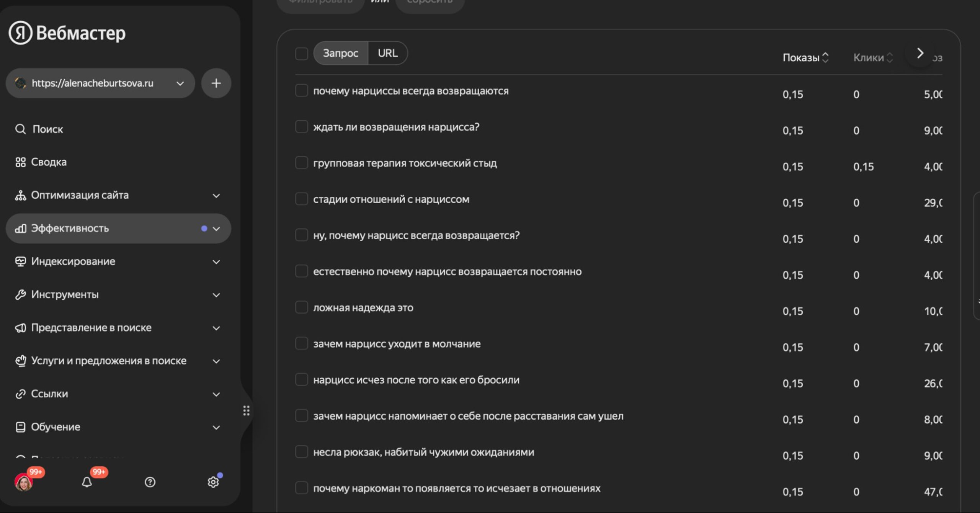
Task: Click the Yandex Webmaster logo
Action: tap(67, 33)
